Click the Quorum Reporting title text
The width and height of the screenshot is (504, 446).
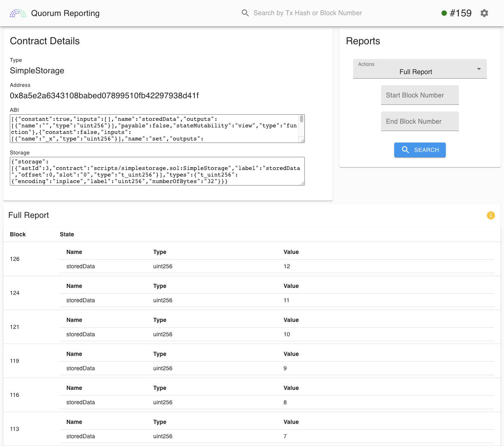click(x=65, y=13)
